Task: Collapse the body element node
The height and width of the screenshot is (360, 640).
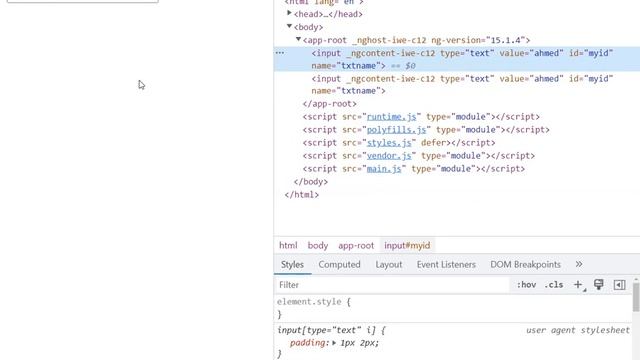Action: tap(289, 27)
